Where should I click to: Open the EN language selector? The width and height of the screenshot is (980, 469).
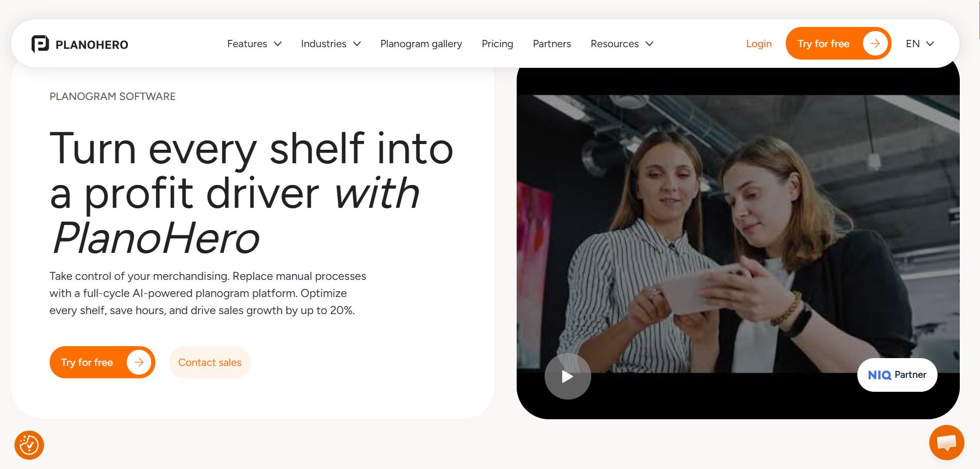click(920, 44)
